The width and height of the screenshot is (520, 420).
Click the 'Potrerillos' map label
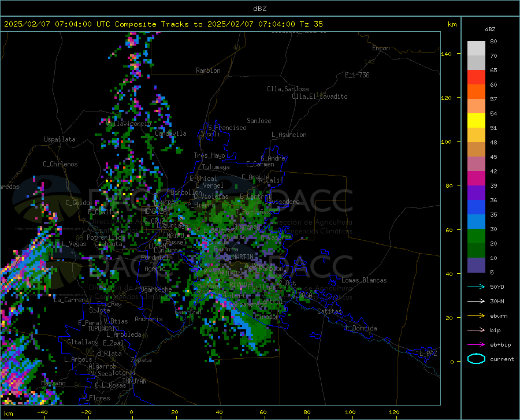point(106,237)
